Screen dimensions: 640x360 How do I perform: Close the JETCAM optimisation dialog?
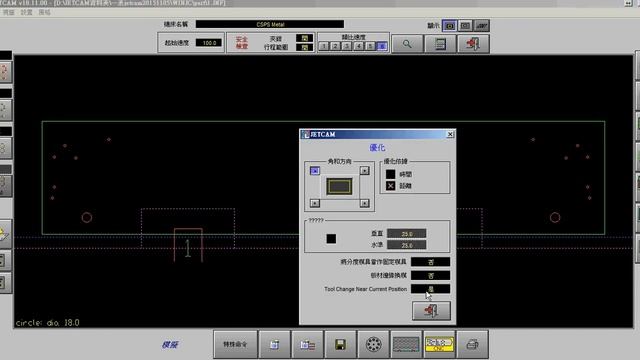tap(450, 134)
